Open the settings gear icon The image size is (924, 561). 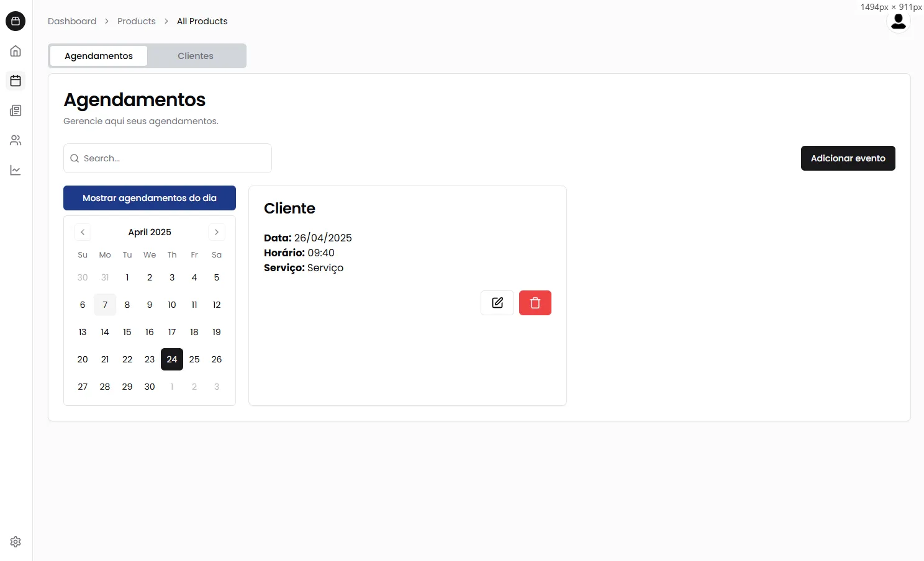[x=16, y=542]
